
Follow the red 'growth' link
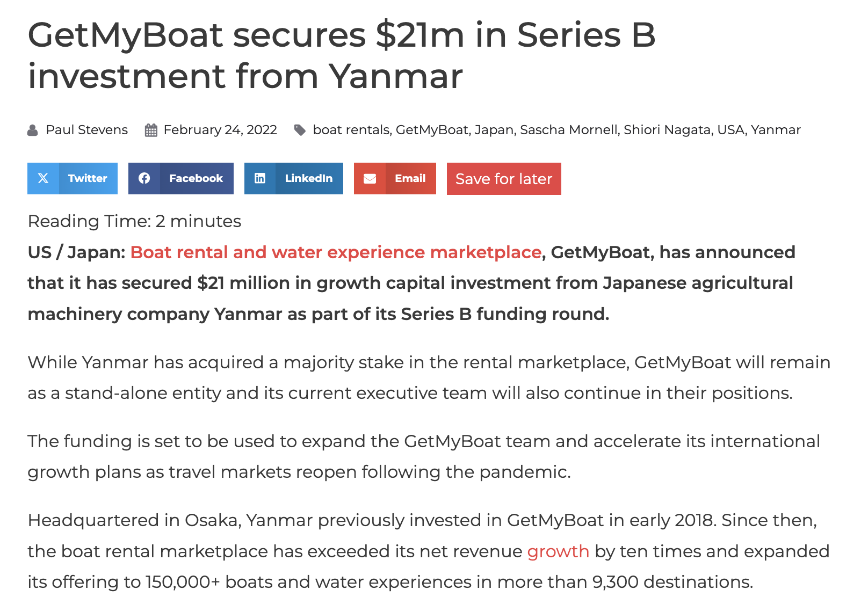(558, 551)
